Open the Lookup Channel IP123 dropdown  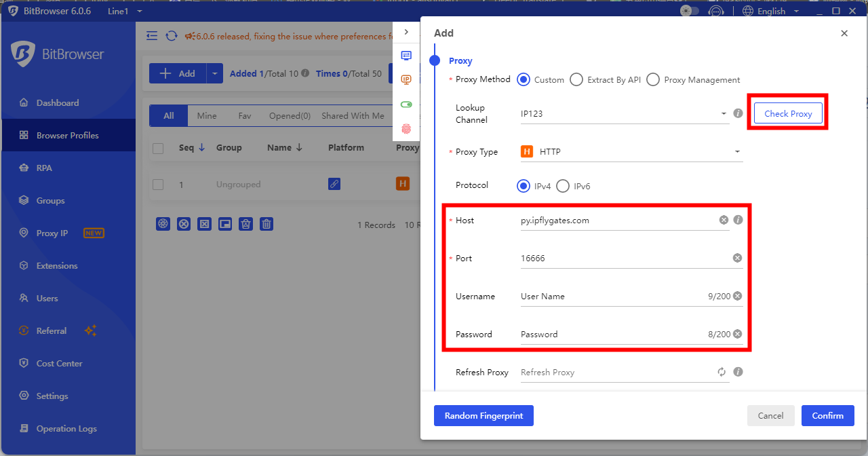[x=625, y=113]
